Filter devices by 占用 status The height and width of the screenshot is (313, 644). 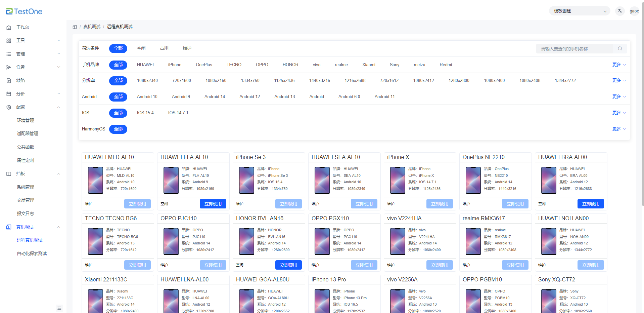coord(164,48)
